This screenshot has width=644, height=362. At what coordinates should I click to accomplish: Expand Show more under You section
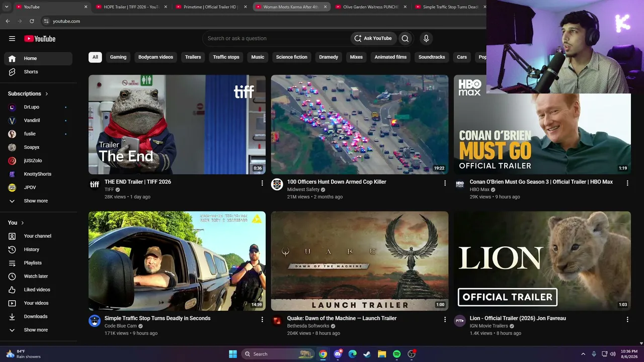pos(38,330)
